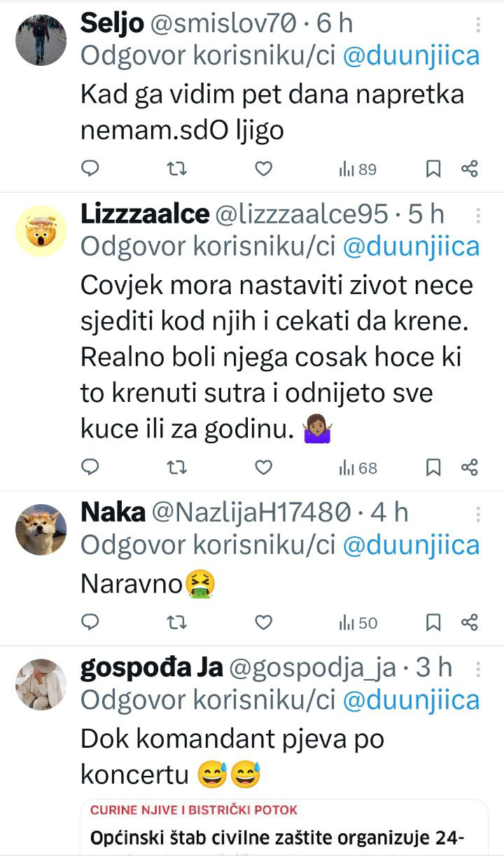Open more options for Lizzzaalce's tweet
504x864 pixels.
point(478,216)
